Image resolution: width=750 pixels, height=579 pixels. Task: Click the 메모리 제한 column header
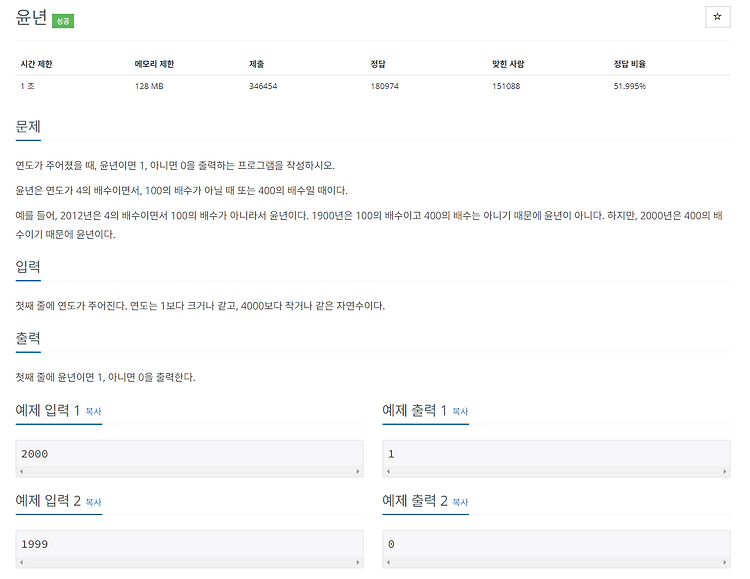tap(154, 64)
